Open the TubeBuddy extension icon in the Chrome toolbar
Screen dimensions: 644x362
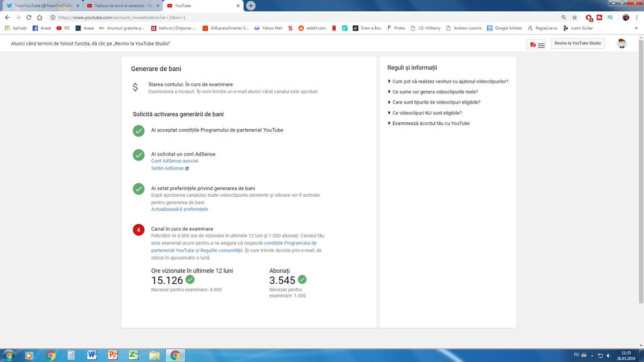[599, 17]
